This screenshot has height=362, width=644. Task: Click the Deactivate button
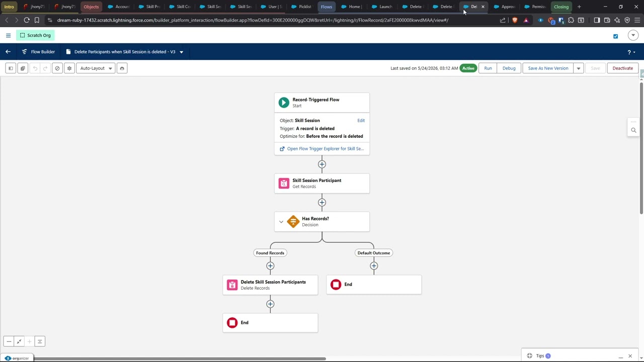pyautogui.click(x=622, y=68)
